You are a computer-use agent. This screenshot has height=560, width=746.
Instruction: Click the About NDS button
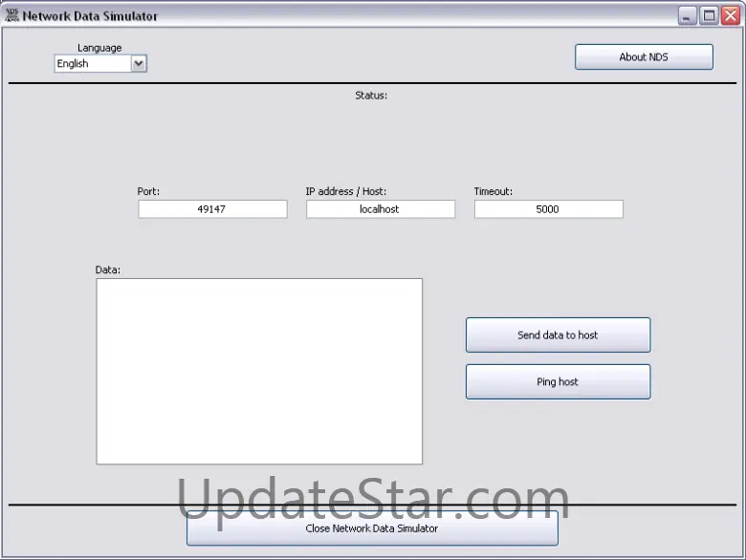click(x=644, y=57)
